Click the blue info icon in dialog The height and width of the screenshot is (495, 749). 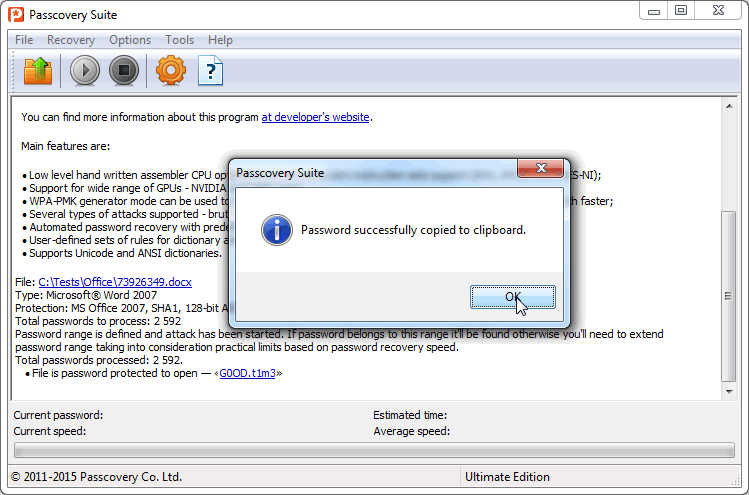pos(277,230)
